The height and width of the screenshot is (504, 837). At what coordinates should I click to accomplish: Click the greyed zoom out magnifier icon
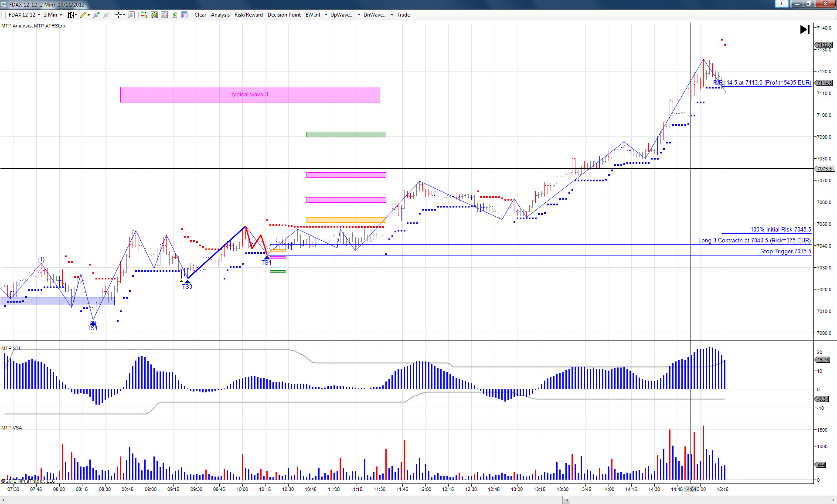click(x=106, y=15)
